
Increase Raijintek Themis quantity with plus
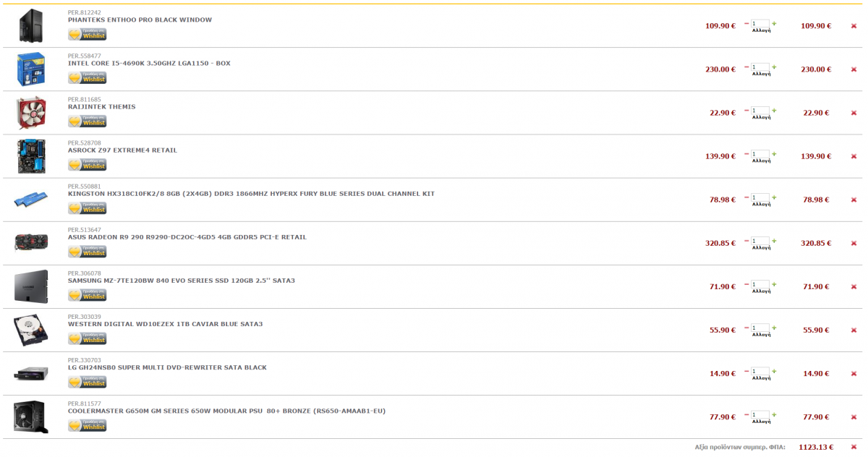click(x=774, y=111)
